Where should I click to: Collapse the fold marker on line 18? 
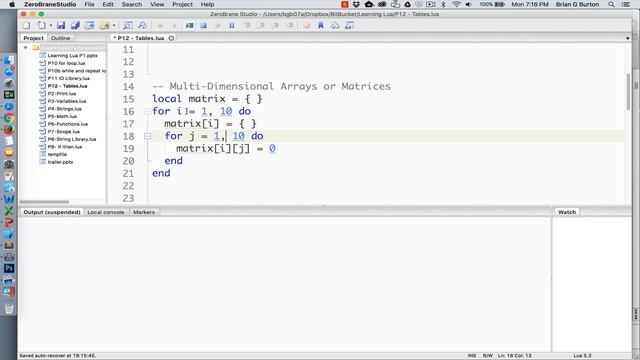click(x=147, y=136)
